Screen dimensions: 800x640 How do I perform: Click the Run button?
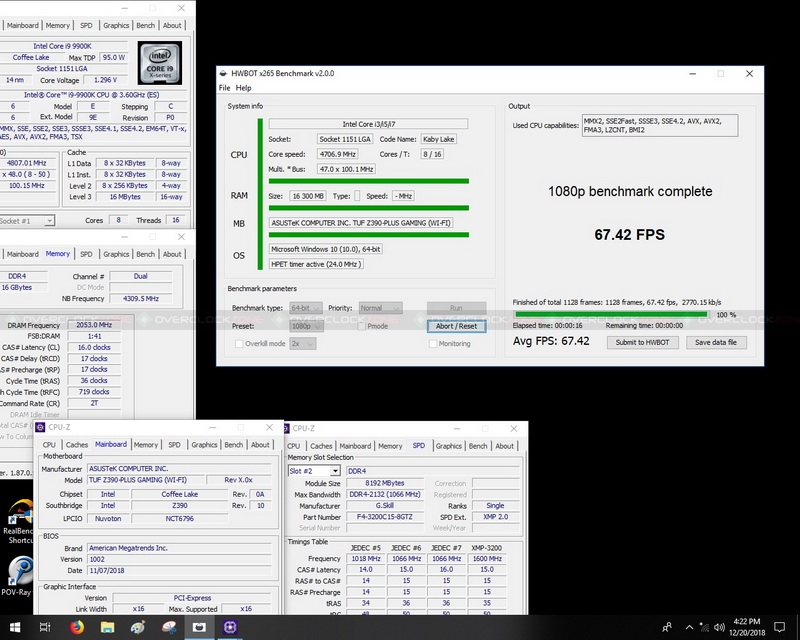[x=456, y=308]
